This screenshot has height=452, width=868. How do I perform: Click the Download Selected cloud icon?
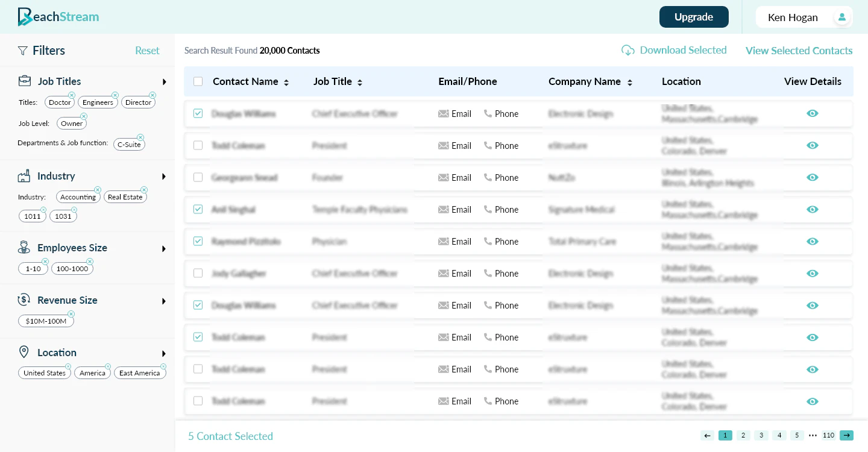coord(627,51)
